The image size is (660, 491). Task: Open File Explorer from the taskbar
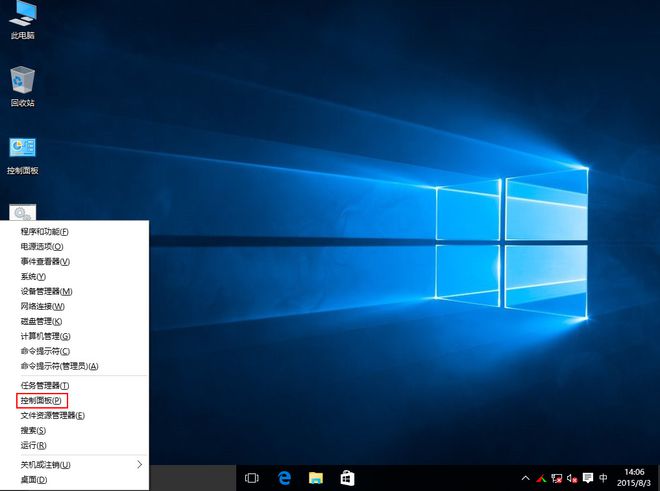(315, 478)
